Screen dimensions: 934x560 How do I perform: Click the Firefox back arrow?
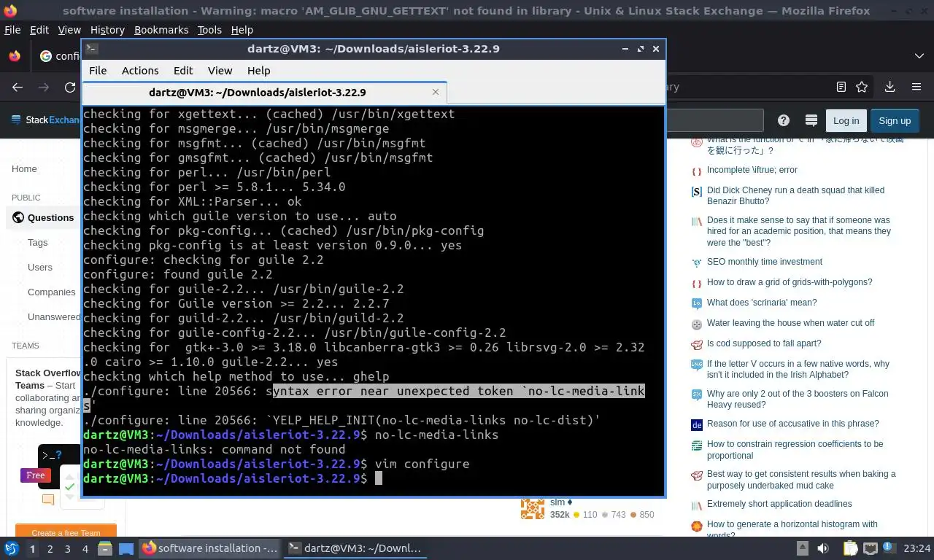18,87
